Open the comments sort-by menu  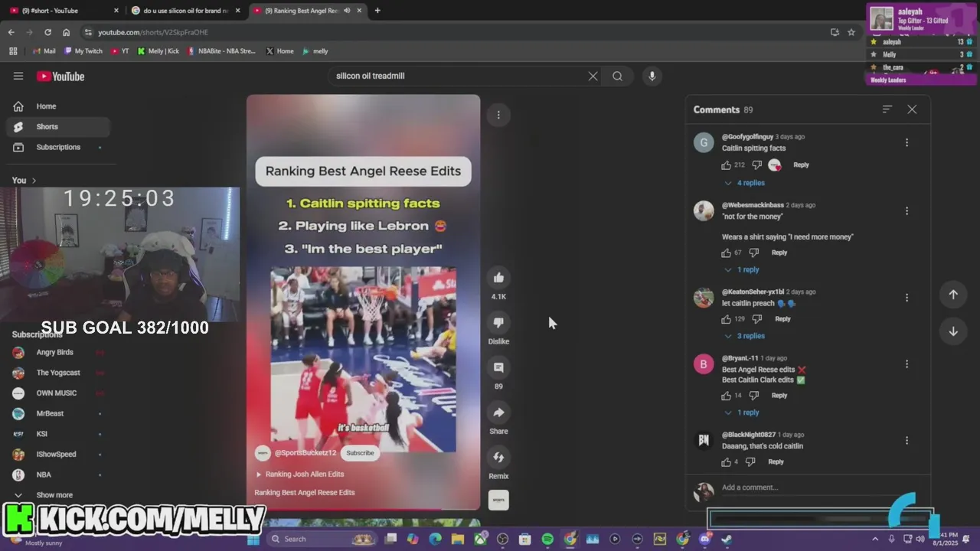click(887, 109)
